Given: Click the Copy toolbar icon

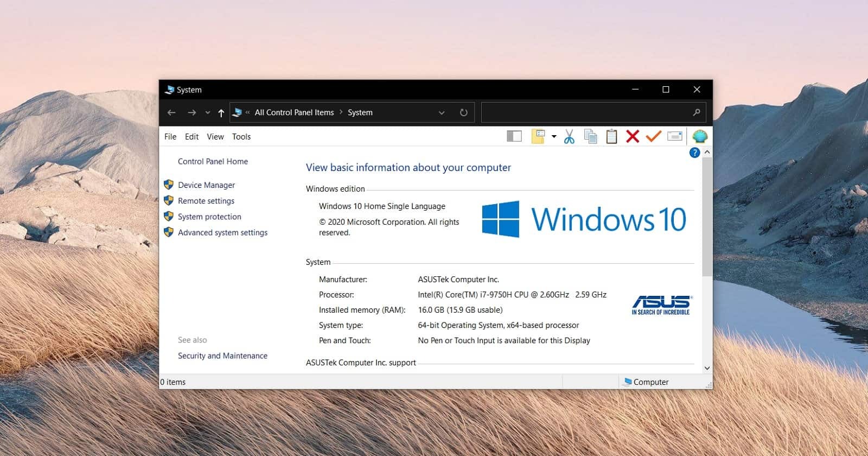Looking at the screenshot, I should 590,137.
